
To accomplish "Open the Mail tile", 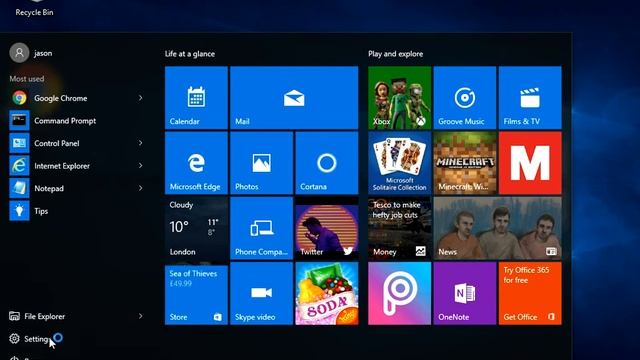I will (x=294, y=98).
